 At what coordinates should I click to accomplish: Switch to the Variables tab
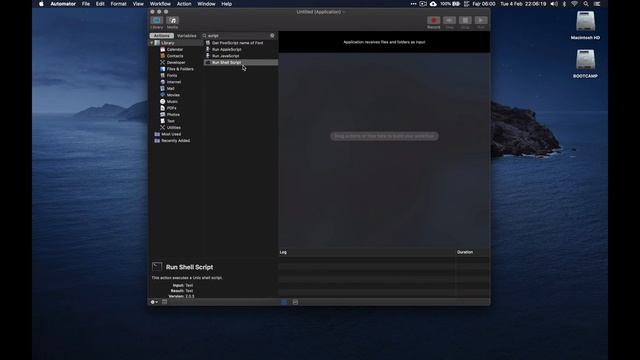187,36
